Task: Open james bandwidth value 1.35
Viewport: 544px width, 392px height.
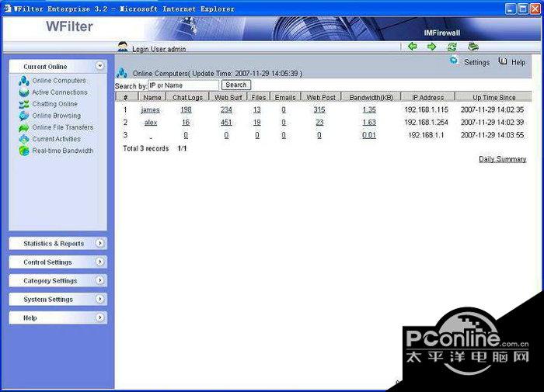Action: 369,110
